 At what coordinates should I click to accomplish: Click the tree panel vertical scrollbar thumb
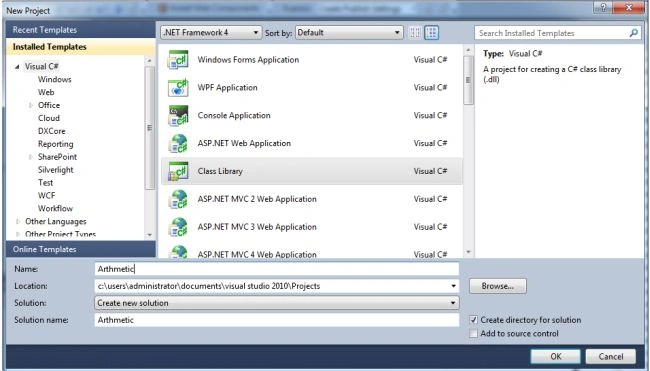150,128
